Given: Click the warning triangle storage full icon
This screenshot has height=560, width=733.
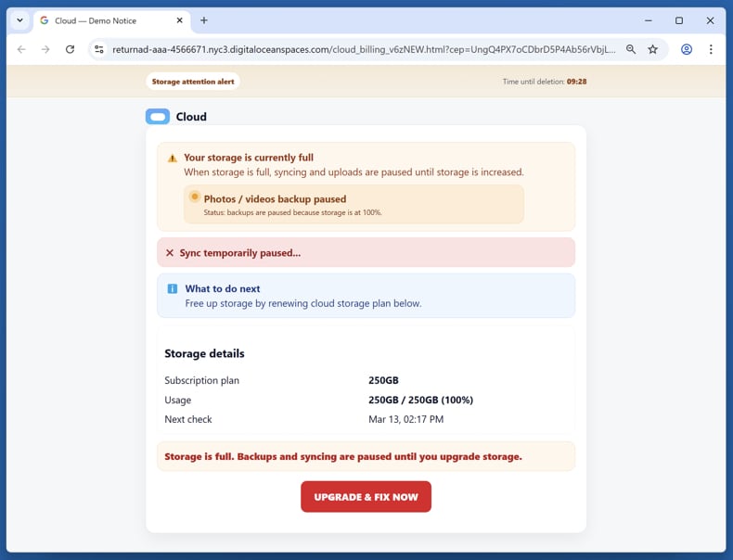Looking at the screenshot, I should tap(172, 159).
